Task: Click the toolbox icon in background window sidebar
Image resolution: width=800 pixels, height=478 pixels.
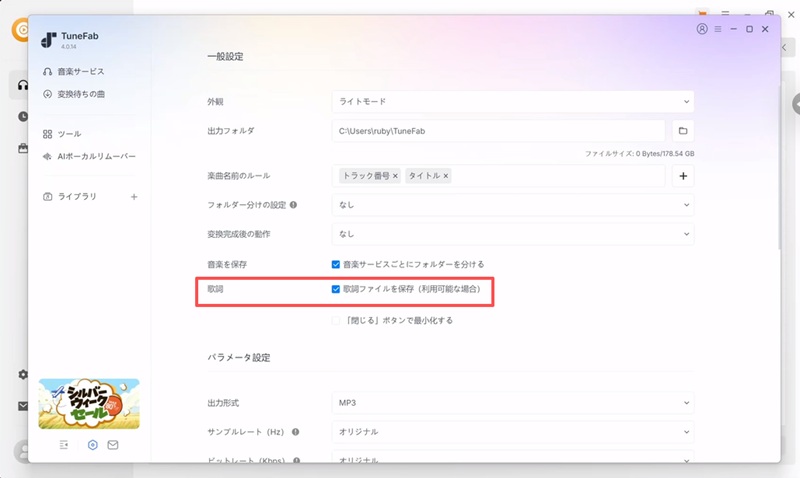Action: [23, 148]
